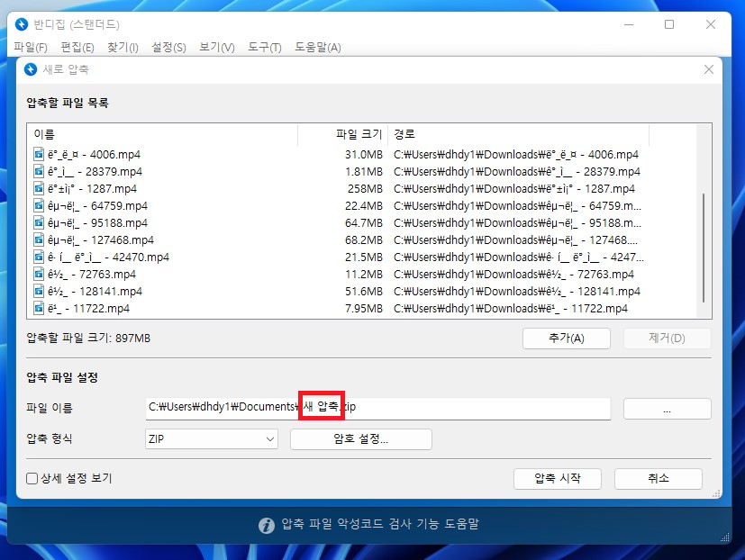
Task: Click the file icon for 128141.mp4
Action: [39, 291]
